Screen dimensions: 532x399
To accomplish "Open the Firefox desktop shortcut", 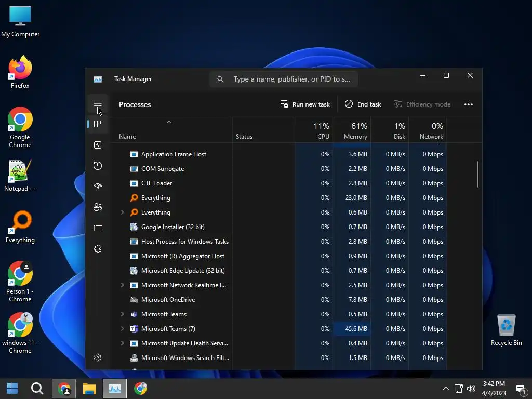I will click(20, 72).
